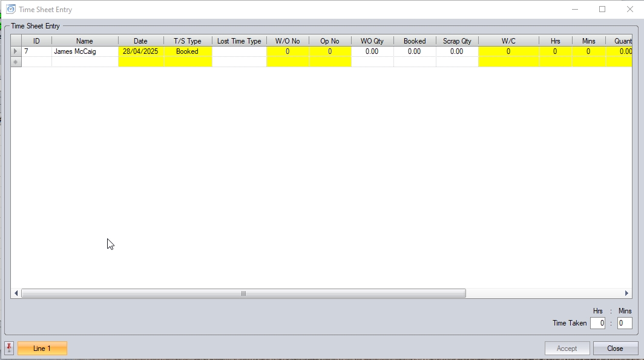Click the horizontal scrollbar left arrow
Image resolution: width=644 pixels, height=360 pixels.
(x=16, y=293)
